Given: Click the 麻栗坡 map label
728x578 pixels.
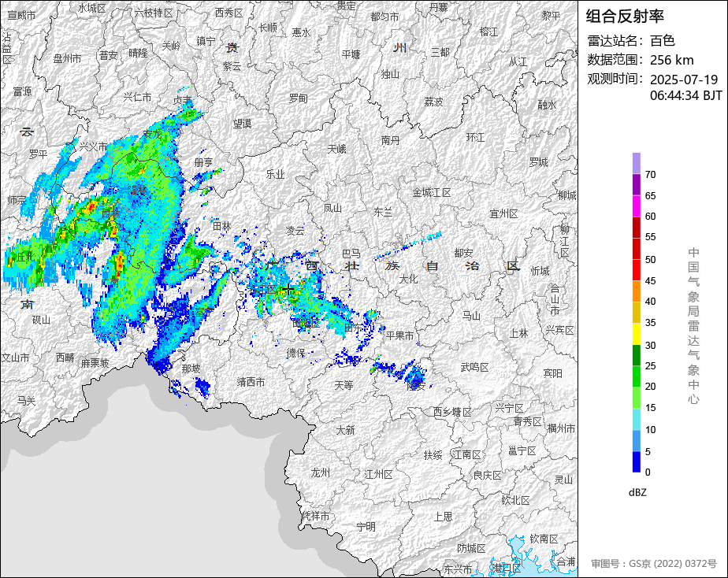Looking at the screenshot, I should (95, 363).
